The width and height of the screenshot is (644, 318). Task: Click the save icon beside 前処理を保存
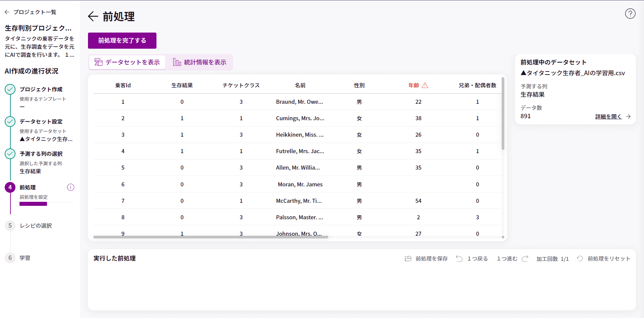(x=408, y=259)
